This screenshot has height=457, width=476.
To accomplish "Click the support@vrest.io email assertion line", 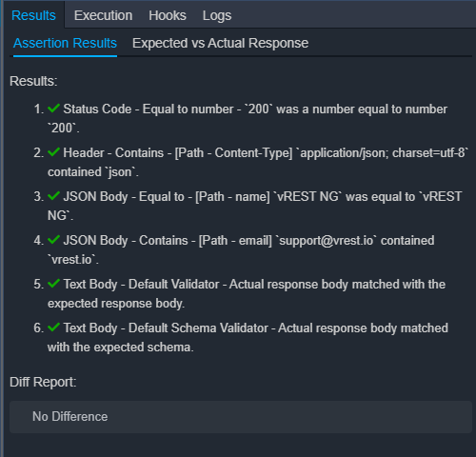I will coord(241,249).
